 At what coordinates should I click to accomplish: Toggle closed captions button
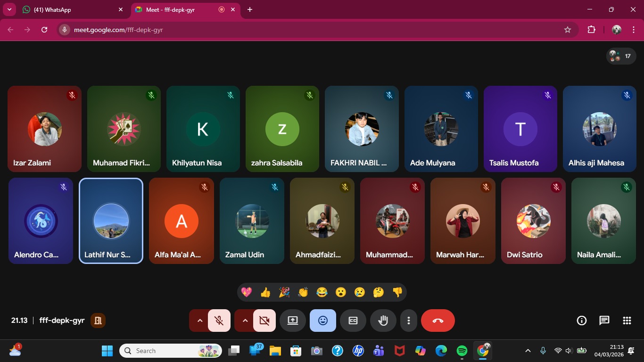pyautogui.click(x=353, y=321)
